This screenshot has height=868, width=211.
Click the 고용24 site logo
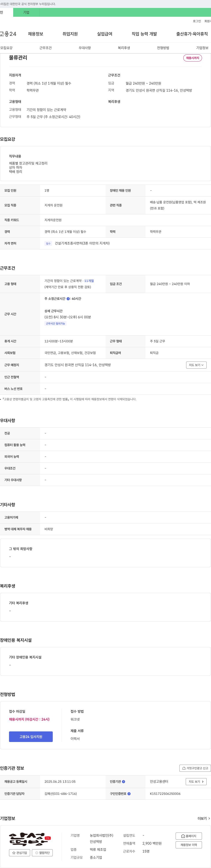[x=8, y=34]
